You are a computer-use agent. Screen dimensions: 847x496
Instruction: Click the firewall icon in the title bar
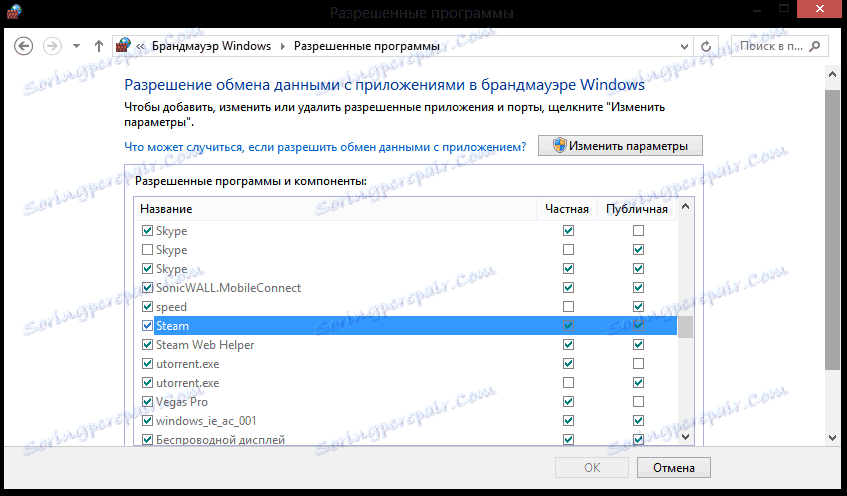14,11
